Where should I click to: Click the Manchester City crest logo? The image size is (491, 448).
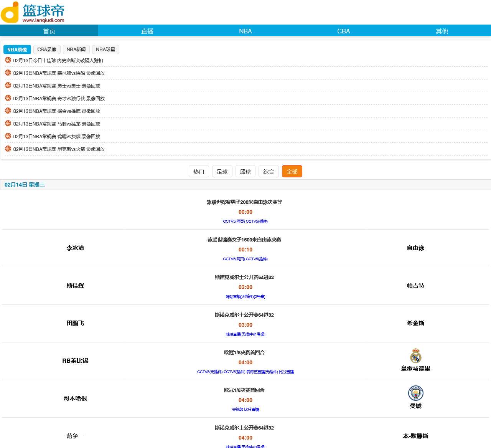point(415,393)
